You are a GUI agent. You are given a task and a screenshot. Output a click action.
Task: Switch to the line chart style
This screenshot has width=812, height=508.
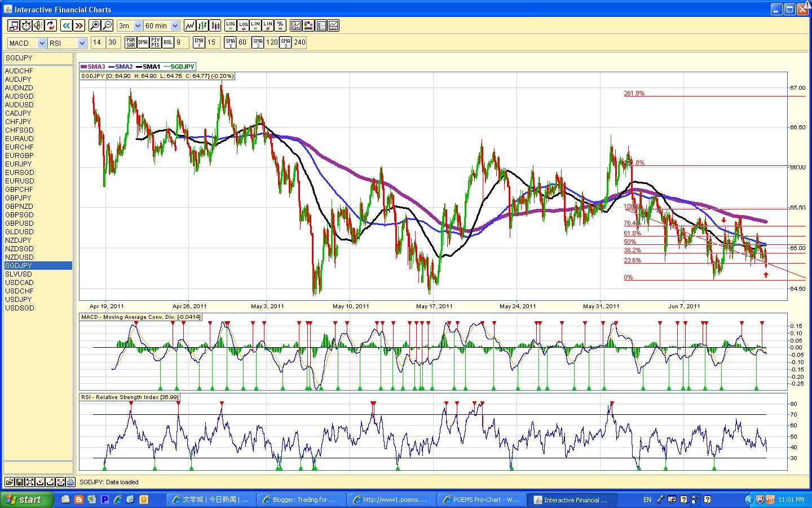click(x=190, y=25)
